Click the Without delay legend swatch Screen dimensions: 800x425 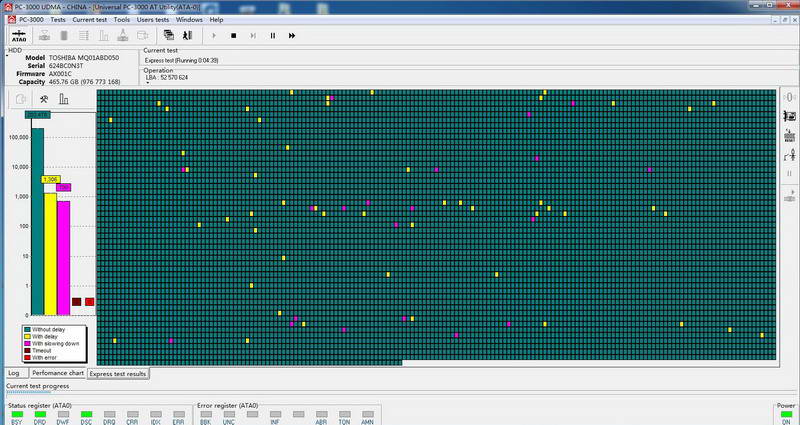tap(27, 330)
